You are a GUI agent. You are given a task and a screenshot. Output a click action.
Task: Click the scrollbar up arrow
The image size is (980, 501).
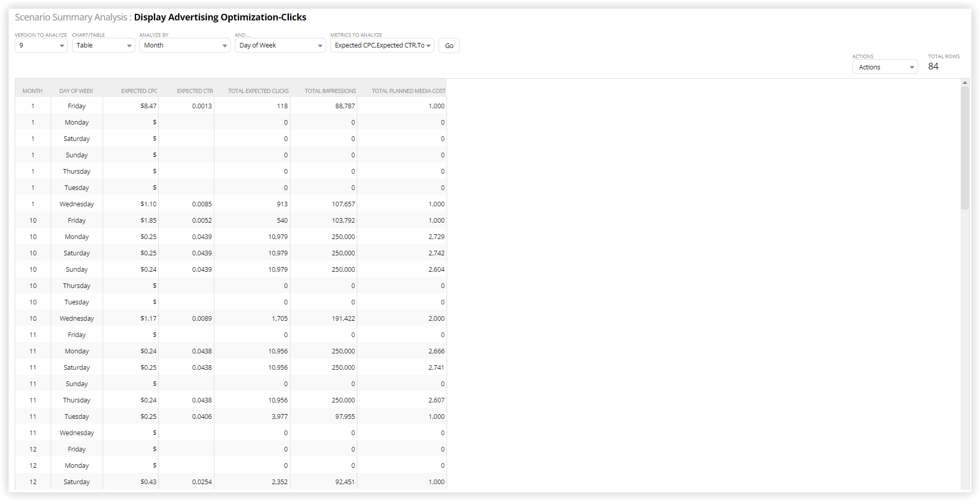965,82
